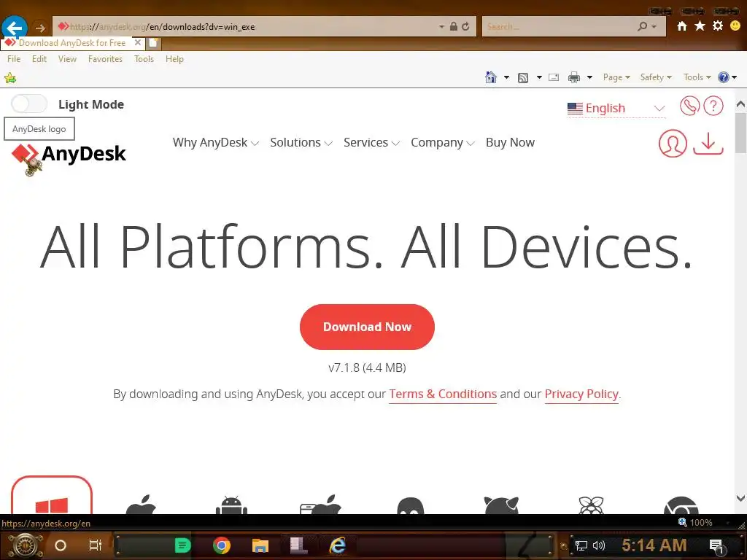Open File Explorer from the taskbar
The image size is (747, 560).
click(260, 545)
